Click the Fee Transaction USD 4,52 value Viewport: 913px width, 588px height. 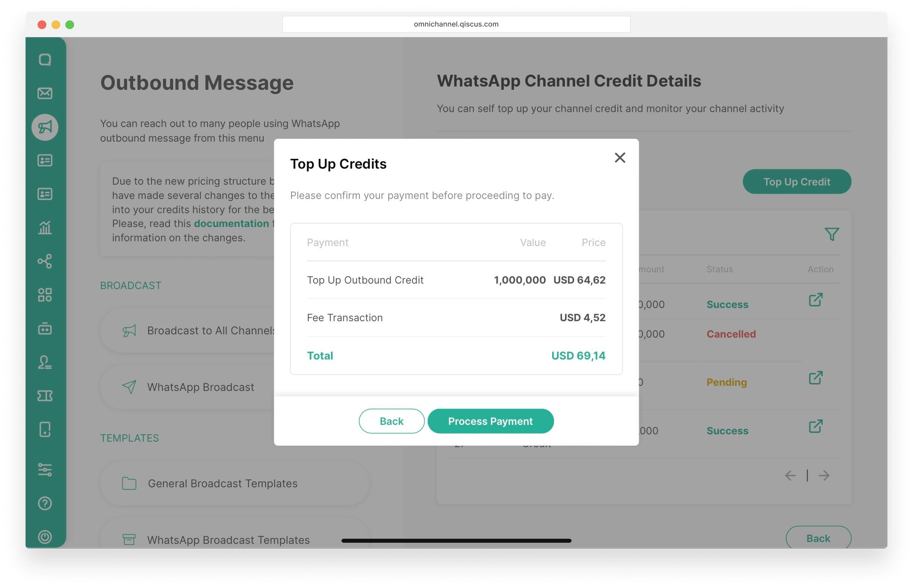582,318
